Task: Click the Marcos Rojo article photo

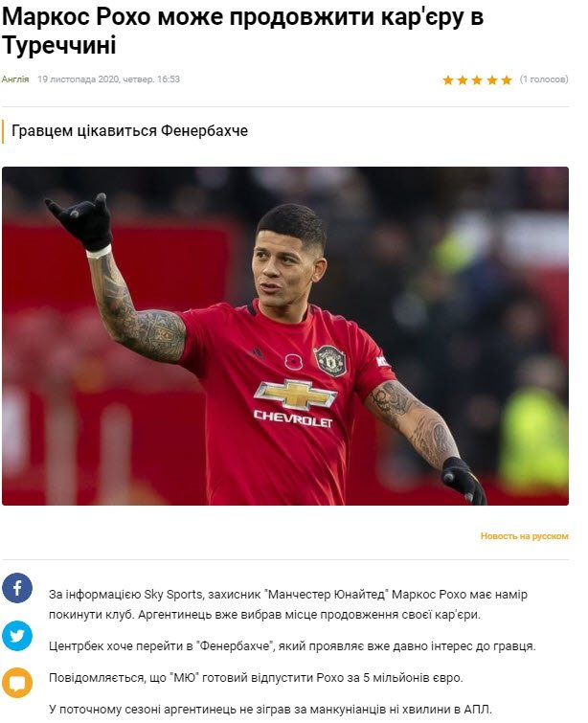Action: (285, 336)
